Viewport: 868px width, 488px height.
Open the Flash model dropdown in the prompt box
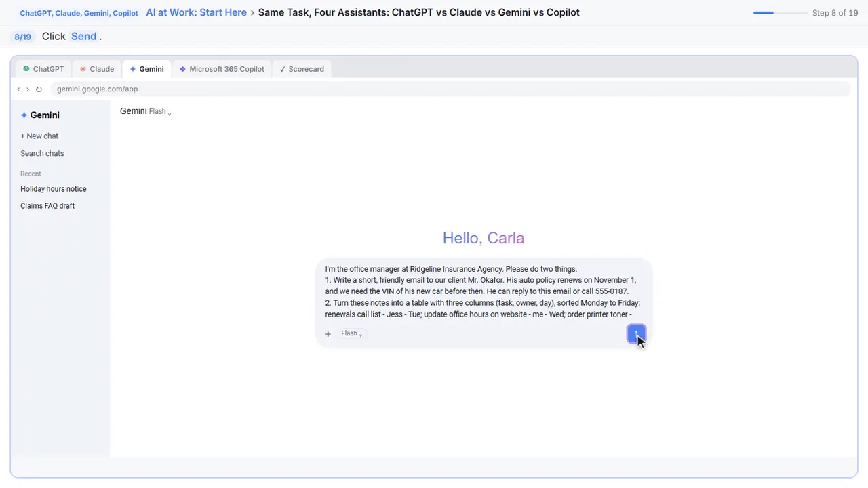tap(351, 333)
